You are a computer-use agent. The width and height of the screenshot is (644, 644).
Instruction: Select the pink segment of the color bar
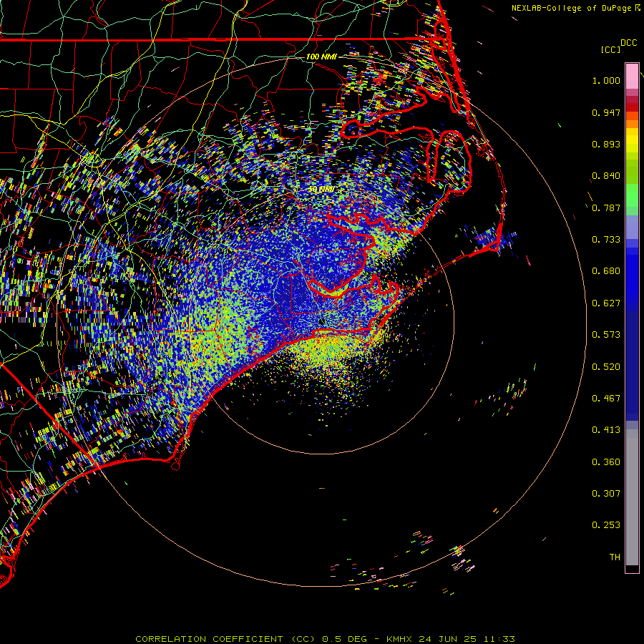point(632,77)
